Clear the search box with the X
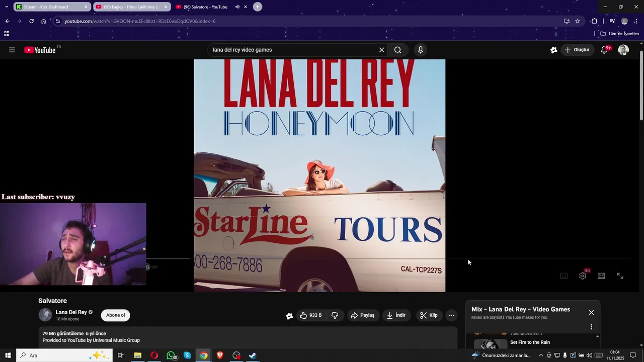The height and width of the screenshot is (362, 644). click(x=381, y=50)
